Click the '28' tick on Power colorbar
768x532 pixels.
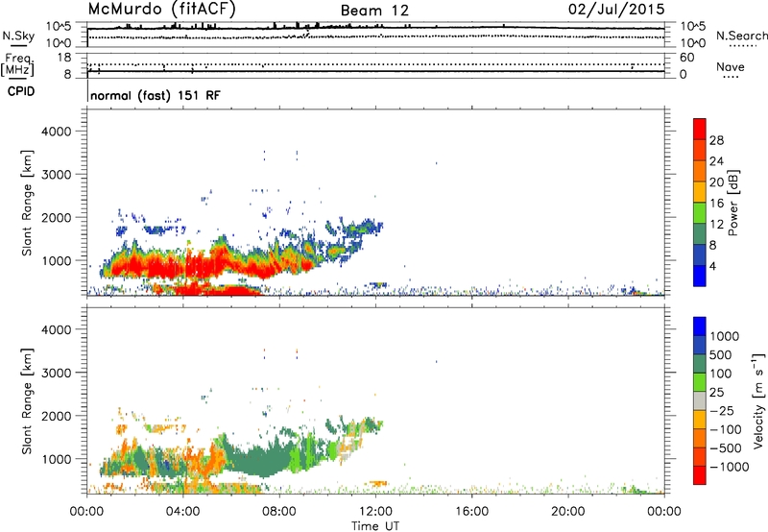click(716, 140)
